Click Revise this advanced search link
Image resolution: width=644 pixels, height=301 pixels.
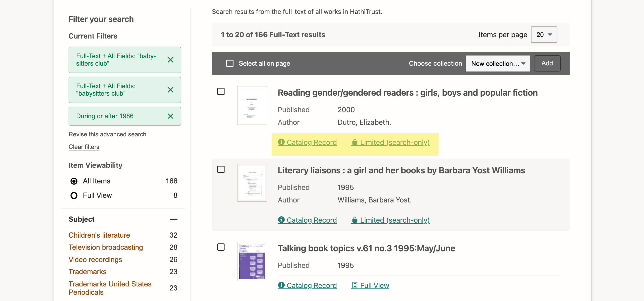[x=108, y=134]
